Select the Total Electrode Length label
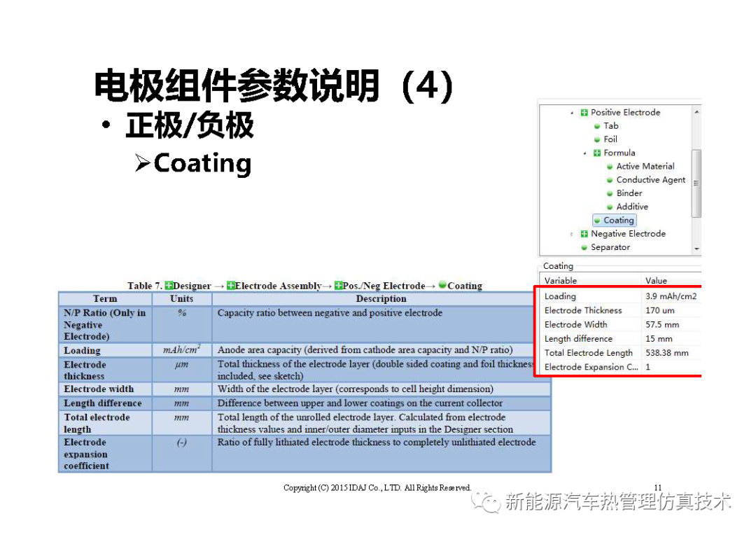 click(588, 353)
